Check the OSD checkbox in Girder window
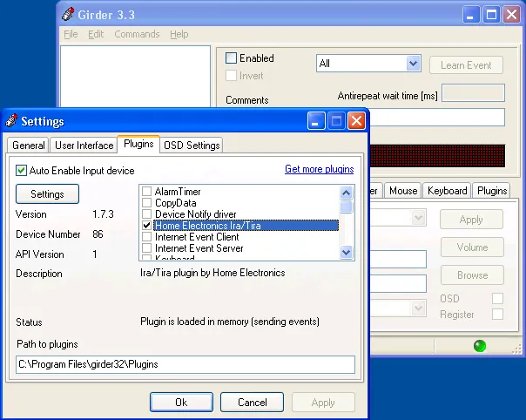This screenshot has height=420, width=526. (497, 298)
